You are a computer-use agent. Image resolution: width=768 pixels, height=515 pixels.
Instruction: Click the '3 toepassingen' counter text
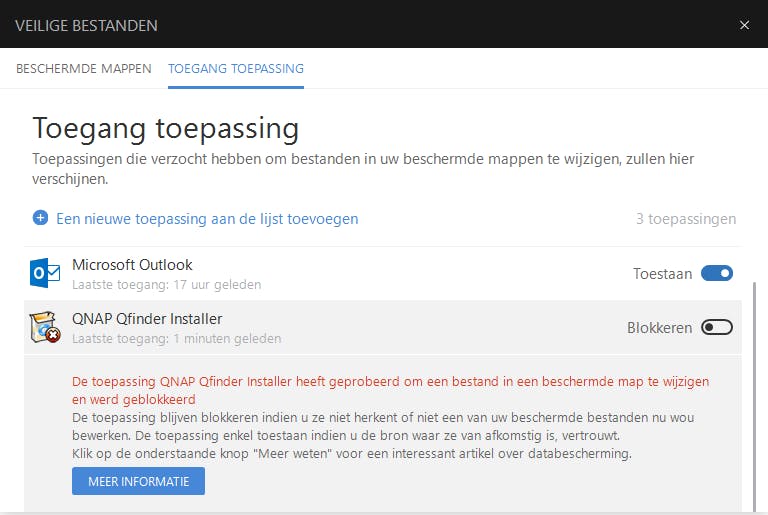click(x=686, y=218)
